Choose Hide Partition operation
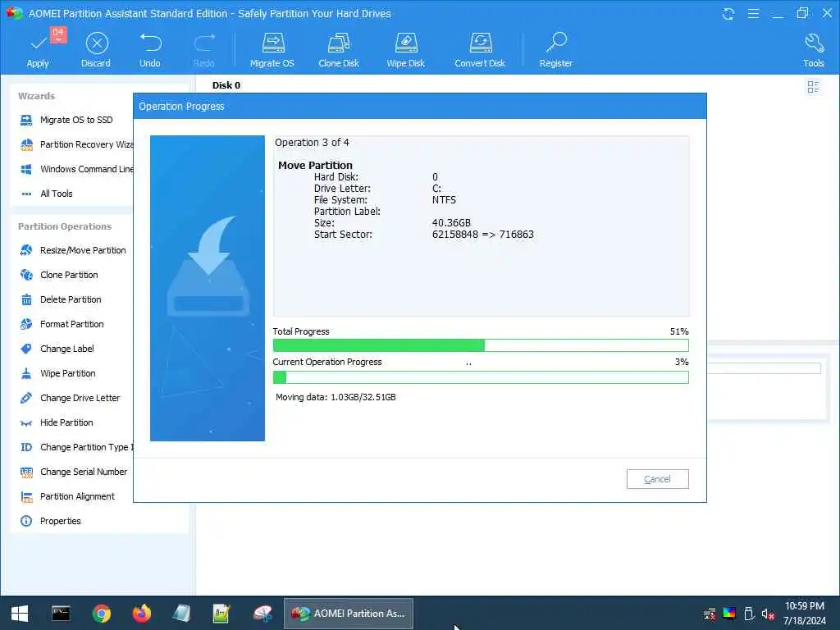This screenshot has width=840, height=630. click(x=57, y=422)
